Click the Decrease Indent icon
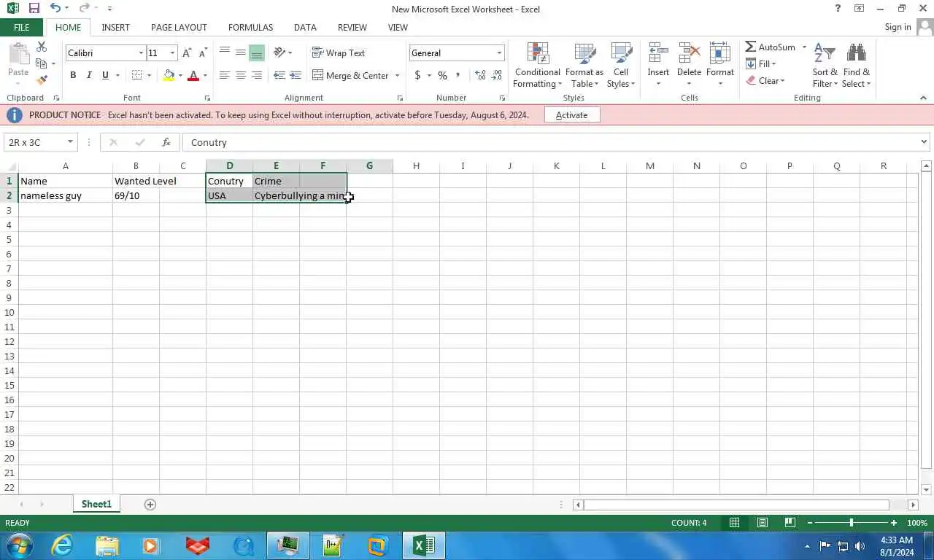Image resolution: width=934 pixels, height=560 pixels. (279, 75)
